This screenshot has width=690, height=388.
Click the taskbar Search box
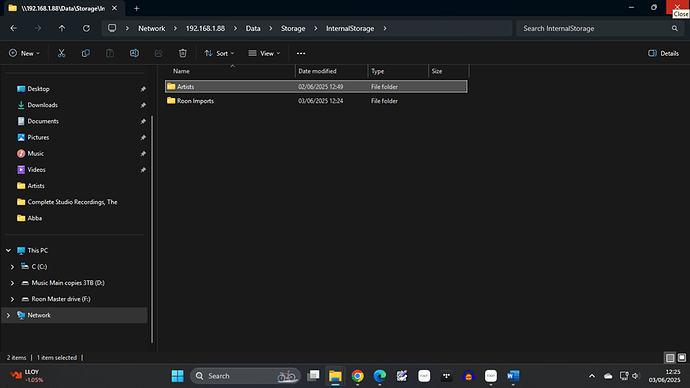pyautogui.click(x=245, y=376)
